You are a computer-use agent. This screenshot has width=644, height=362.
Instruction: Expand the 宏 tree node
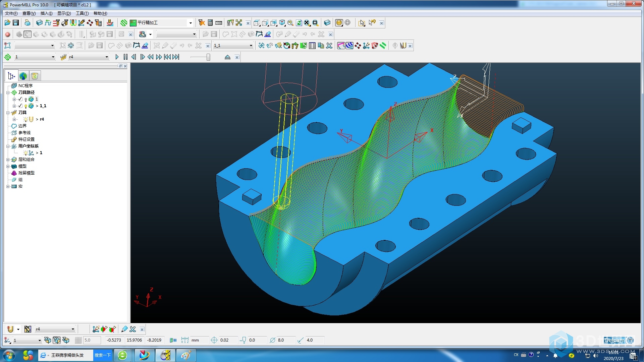pyautogui.click(x=8, y=186)
